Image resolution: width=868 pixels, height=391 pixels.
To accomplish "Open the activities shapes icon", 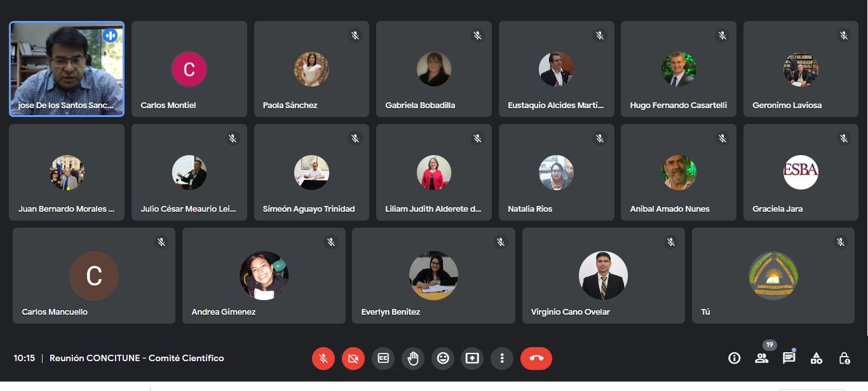I will [817, 358].
